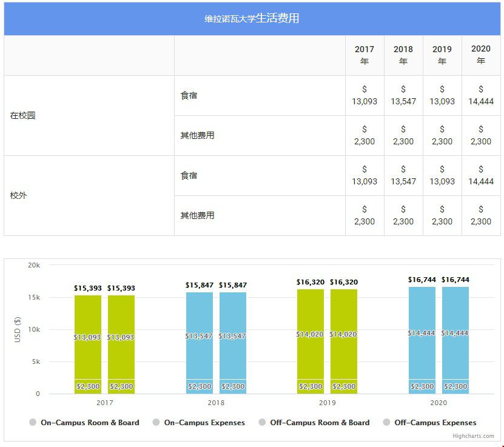The height and width of the screenshot is (447, 504).
Task: Click the USD ($) axis title
Action: (x=18, y=329)
